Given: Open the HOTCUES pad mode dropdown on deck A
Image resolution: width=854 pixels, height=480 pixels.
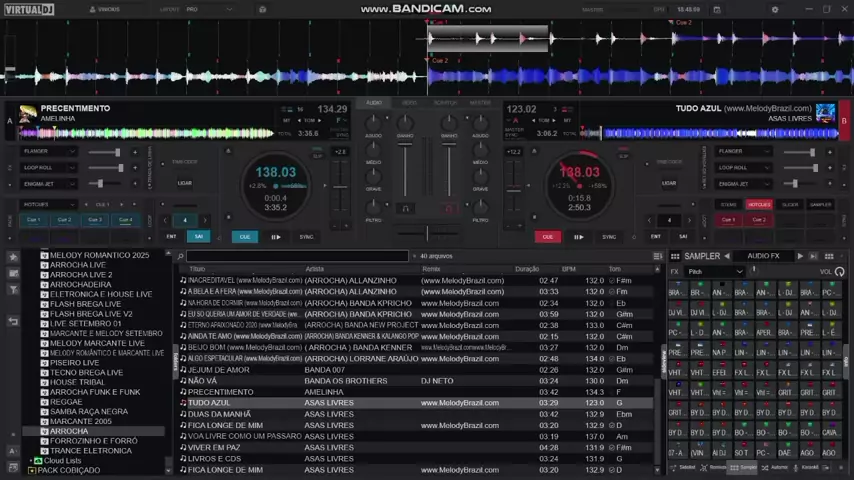Looking at the screenshot, I should (x=47, y=204).
